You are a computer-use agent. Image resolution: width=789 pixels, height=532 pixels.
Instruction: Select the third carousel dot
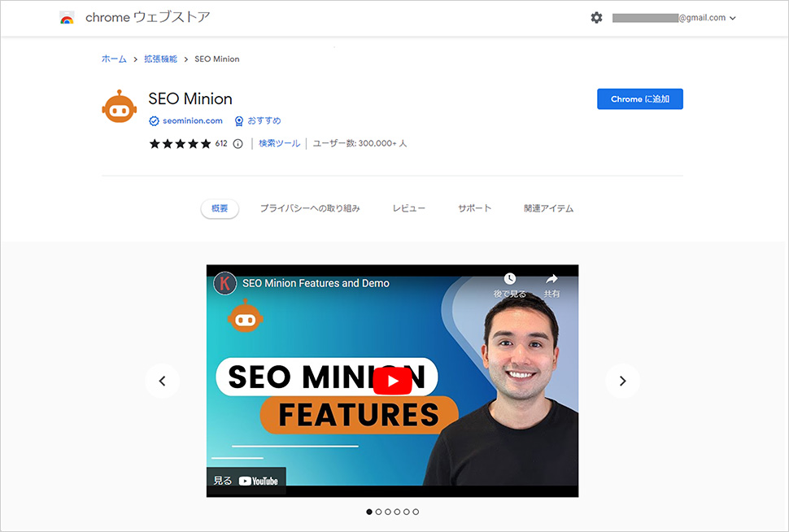[388, 512]
